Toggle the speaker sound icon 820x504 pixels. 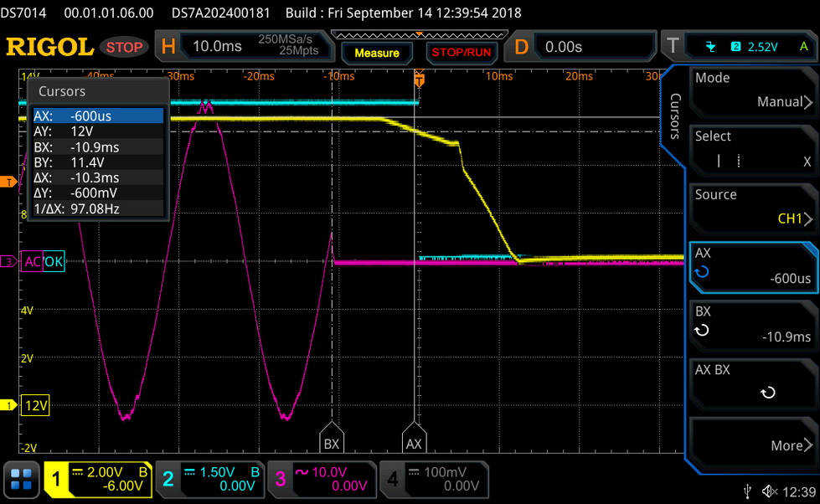[768, 490]
